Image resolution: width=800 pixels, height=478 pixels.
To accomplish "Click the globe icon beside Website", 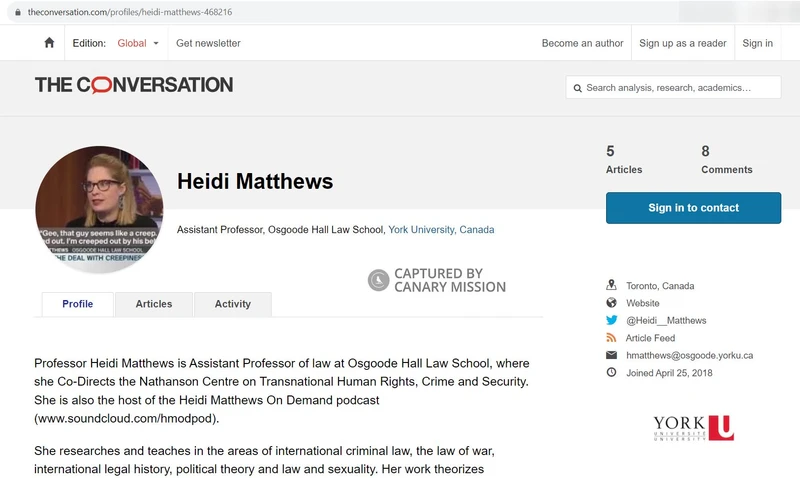I will [611, 303].
